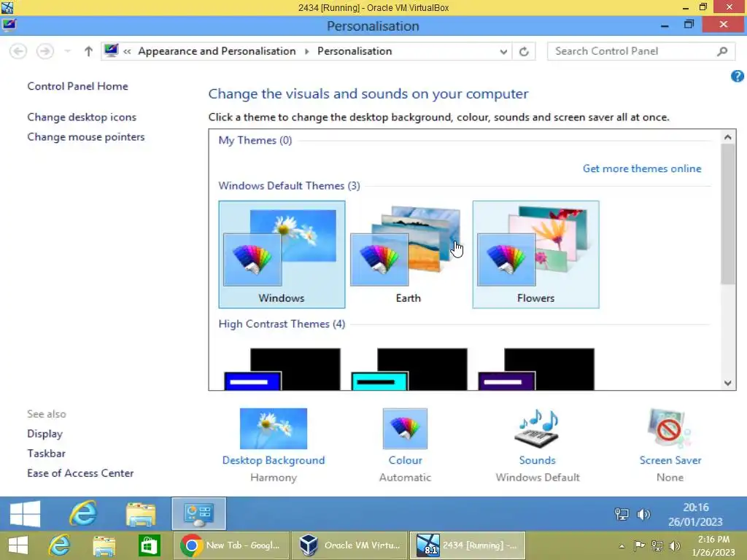The width and height of the screenshot is (747, 560).
Task: Click the Back navigation arrow
Action: [18, 51]
